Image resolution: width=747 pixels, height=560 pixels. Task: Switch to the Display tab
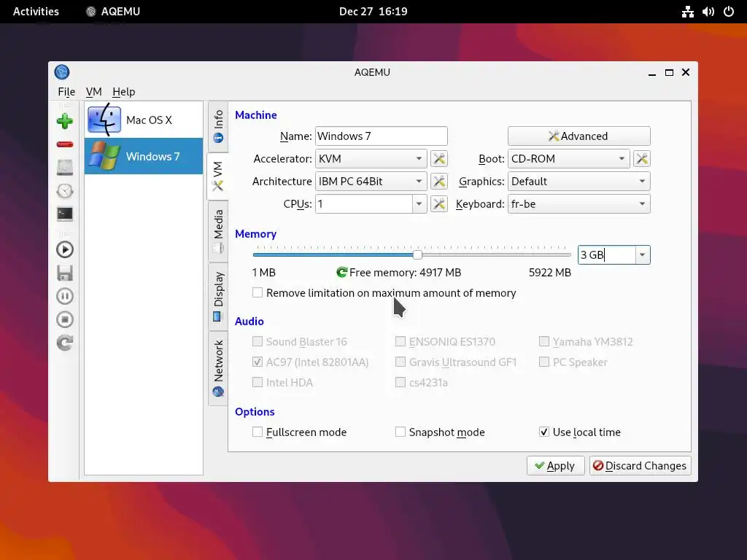click(x=218, y=296)
